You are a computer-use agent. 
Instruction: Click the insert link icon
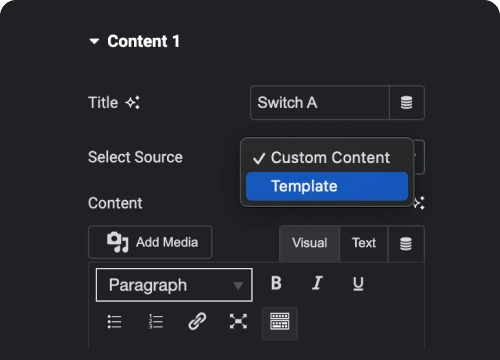pos(197,322)
